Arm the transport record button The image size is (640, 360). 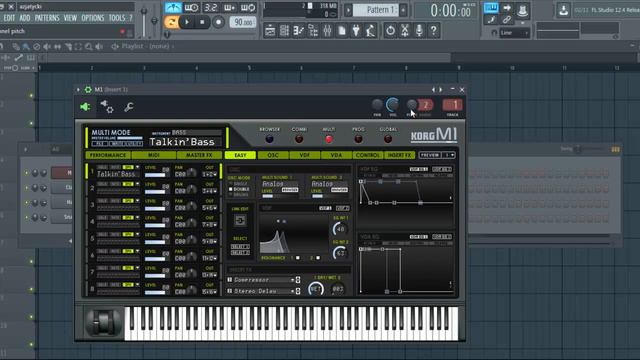click(218, 22)
